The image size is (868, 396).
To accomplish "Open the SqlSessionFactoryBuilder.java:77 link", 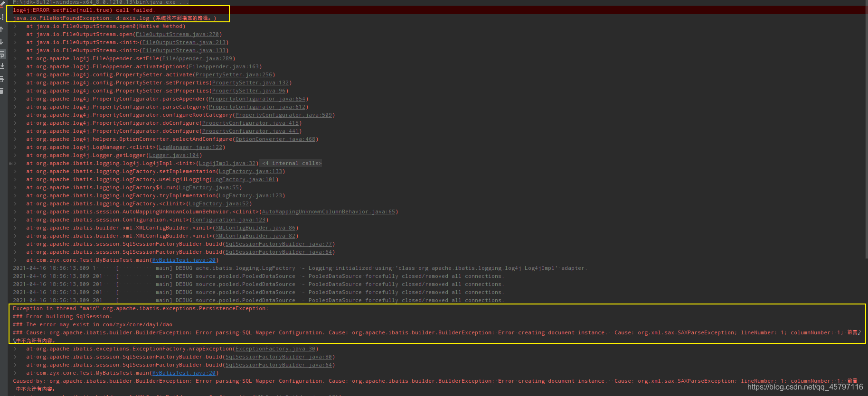I will pyautogui.click(x=279, y=244).
